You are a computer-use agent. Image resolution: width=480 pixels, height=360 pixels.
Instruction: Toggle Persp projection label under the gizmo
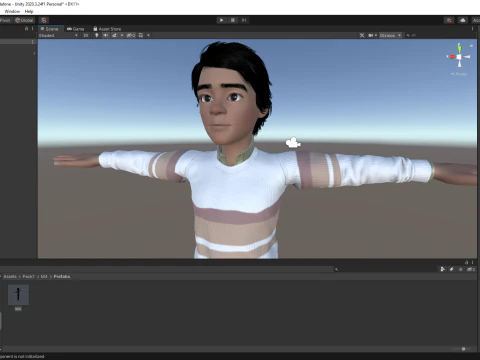(x=459, y=74)
